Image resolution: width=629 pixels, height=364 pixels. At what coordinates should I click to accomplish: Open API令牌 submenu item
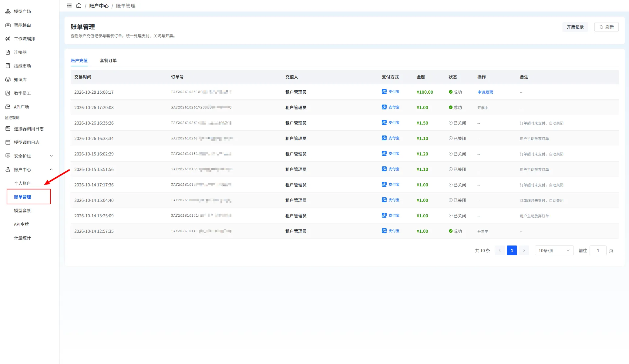click(x=22, y=224)
